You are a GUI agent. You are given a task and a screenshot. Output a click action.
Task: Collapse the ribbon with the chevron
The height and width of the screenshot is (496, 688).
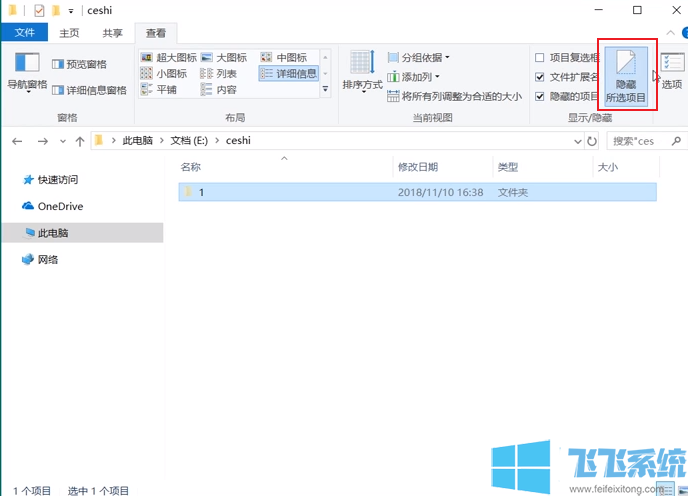(670, 33)
